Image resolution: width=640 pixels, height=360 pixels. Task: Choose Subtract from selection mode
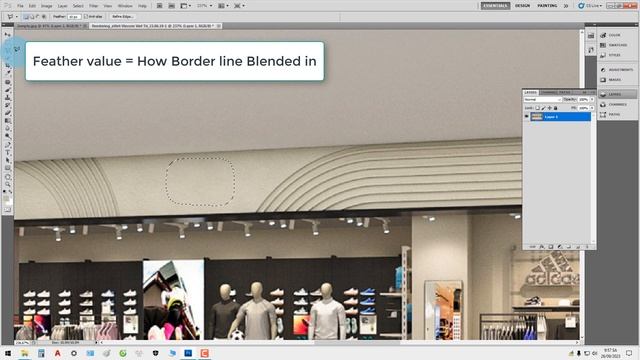click(38, 17)
